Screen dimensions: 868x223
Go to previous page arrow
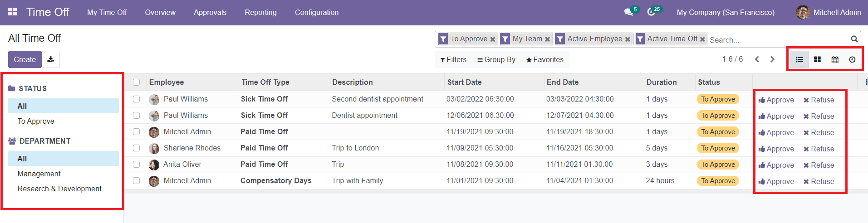point(757,59)
